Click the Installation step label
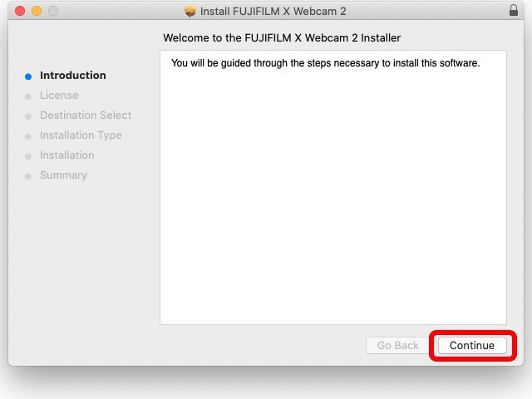This screenshot has width=532, height=399. click(x=67, y=155)
